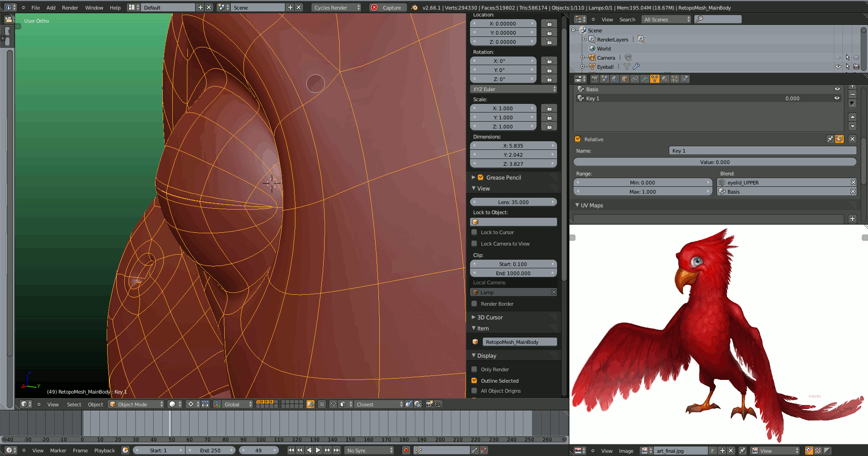Toggle the Relative shape keys checkbox
This screenshot has width=868, height=456.
[578, 139]
